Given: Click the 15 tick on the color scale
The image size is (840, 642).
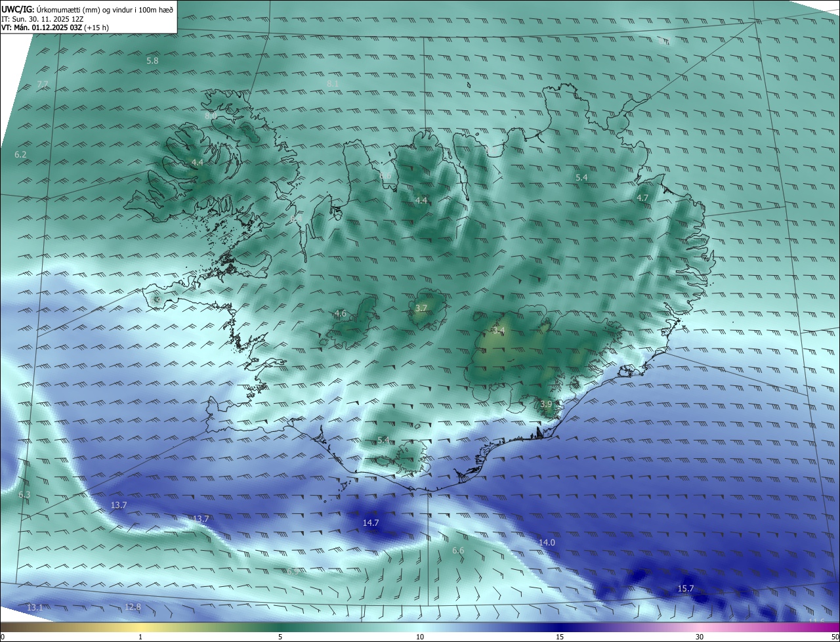Looking at the screenshot, I should 560,637.
